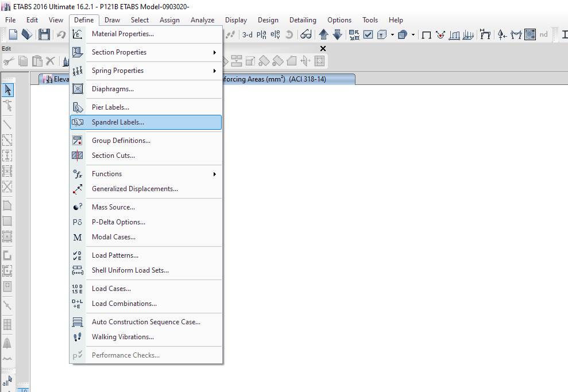Image resolution: width=568 pixels, height=392 pixels.
Task: Open the Assign menu
Action: [x=169, y=20]
